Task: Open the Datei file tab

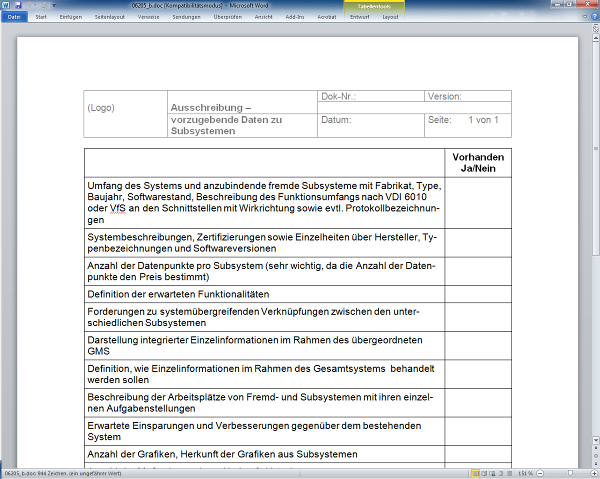Action: tap(13, 17)
